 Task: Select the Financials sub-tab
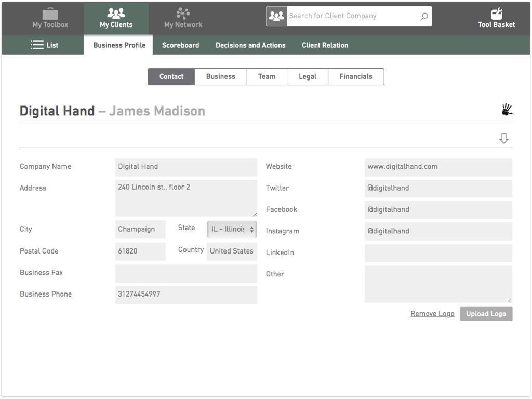point(356,77)
